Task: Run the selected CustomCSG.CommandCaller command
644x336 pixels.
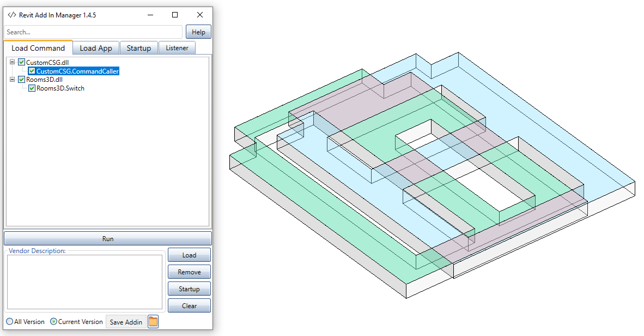Action: pos(107,238)
